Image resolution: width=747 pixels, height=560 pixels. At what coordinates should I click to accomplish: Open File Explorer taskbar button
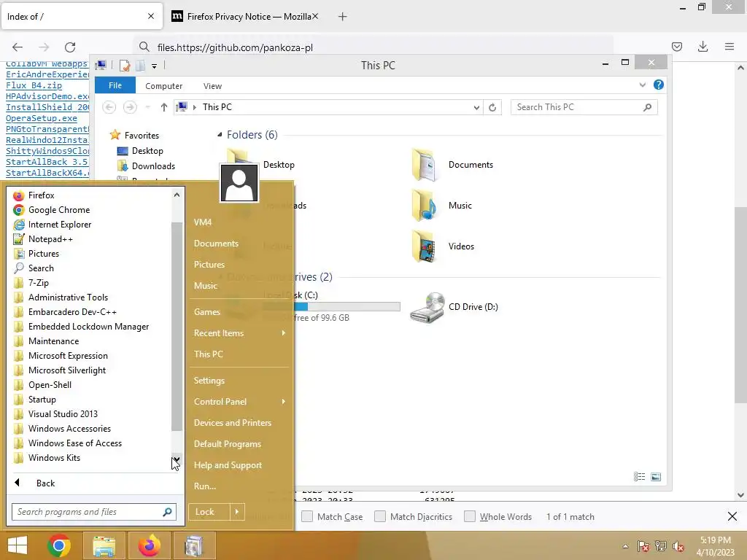coord(104,545)
